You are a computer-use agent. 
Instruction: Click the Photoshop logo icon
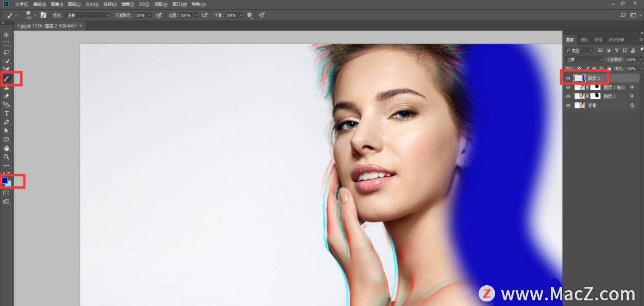[x=6, y=4]
